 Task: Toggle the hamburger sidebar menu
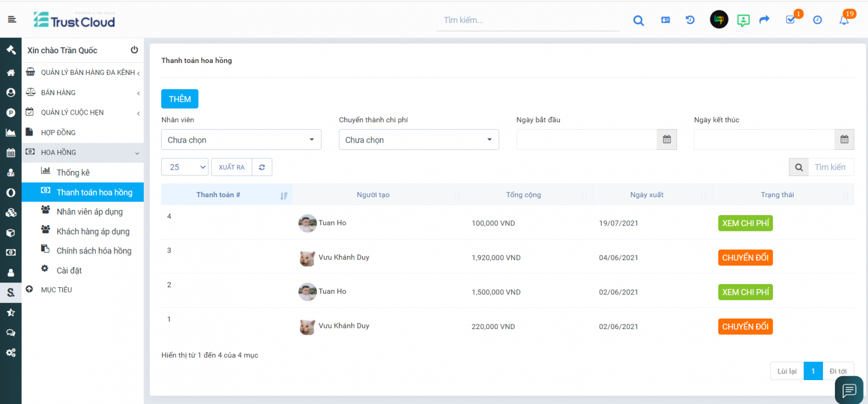[x=12, y=20]
